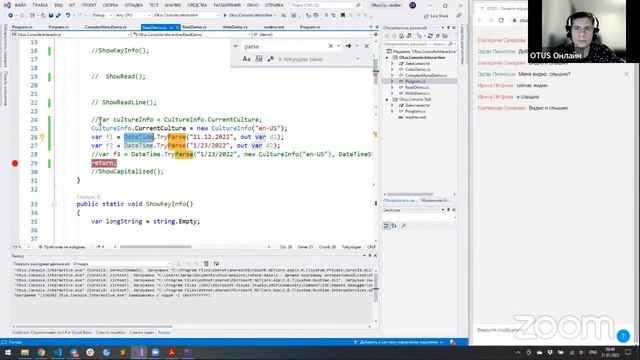Close the chat message 'Меня видно, слышно?'

point(627,74)
